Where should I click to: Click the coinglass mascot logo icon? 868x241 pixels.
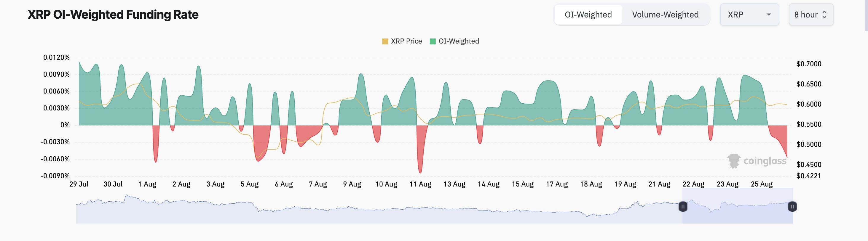click(733, 161)
